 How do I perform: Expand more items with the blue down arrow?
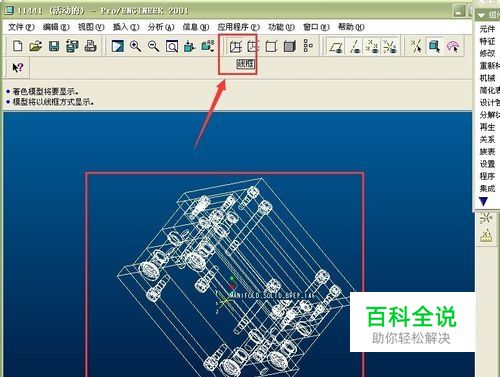pos(483,201)
